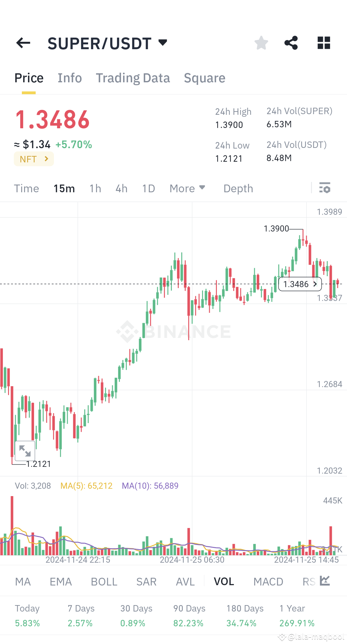
Task: Open the Square tab
Action: click(204, 78)
